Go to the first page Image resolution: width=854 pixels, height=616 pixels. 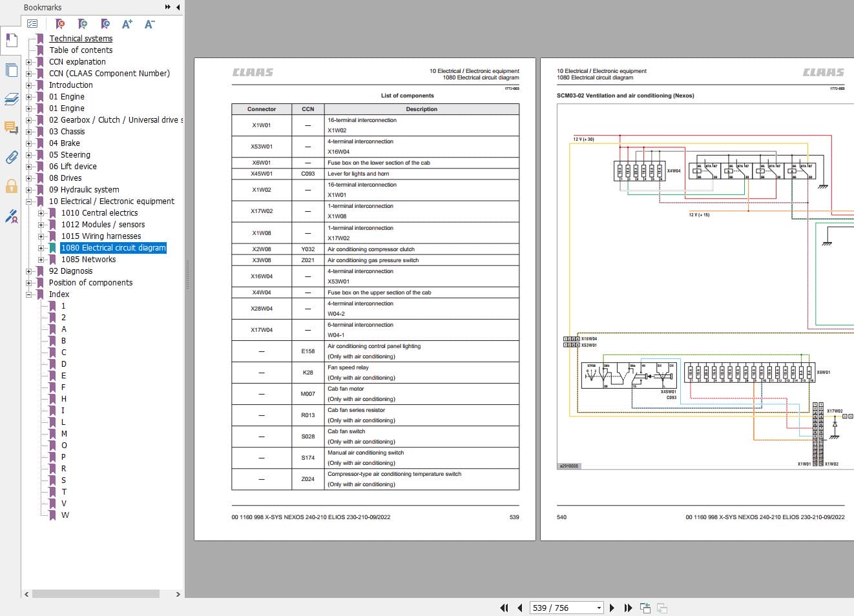click(x=504, y=608)
